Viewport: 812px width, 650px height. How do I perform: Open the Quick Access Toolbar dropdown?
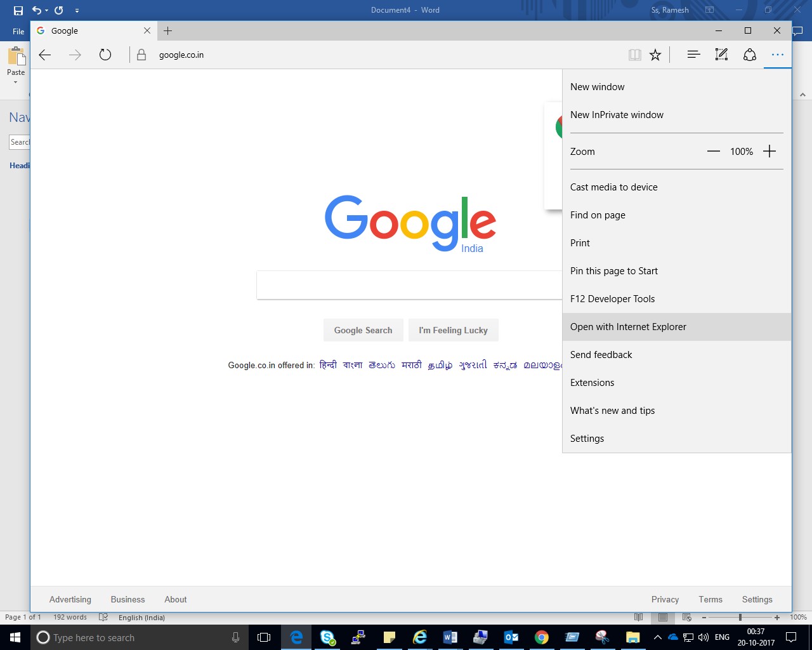tap(77, 10)
